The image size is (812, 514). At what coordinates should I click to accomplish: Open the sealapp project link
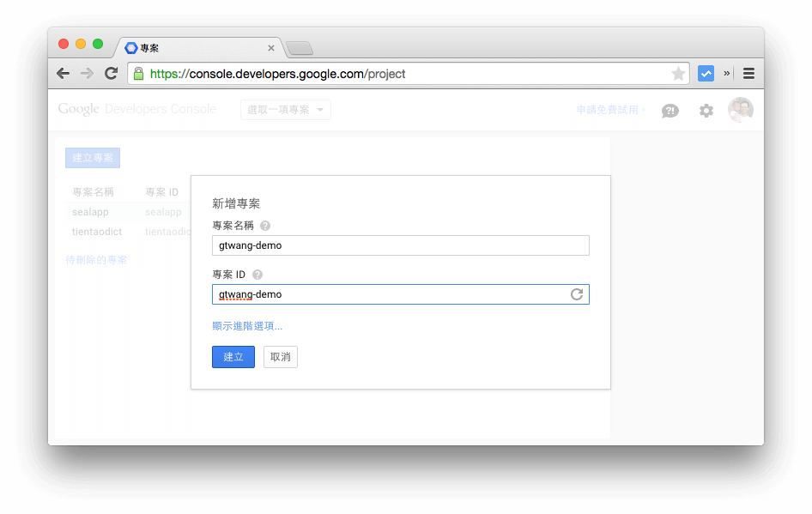(x=90, y=211)
